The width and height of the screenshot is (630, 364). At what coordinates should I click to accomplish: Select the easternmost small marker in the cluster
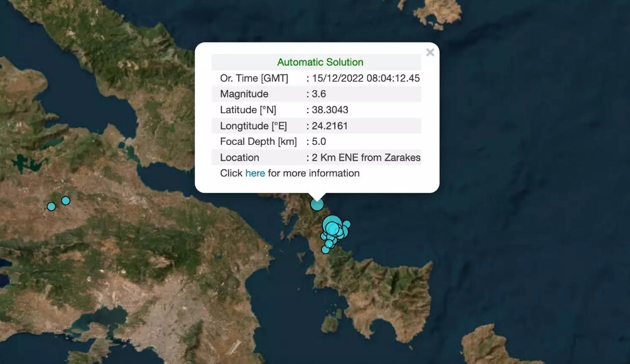(347, 224)
